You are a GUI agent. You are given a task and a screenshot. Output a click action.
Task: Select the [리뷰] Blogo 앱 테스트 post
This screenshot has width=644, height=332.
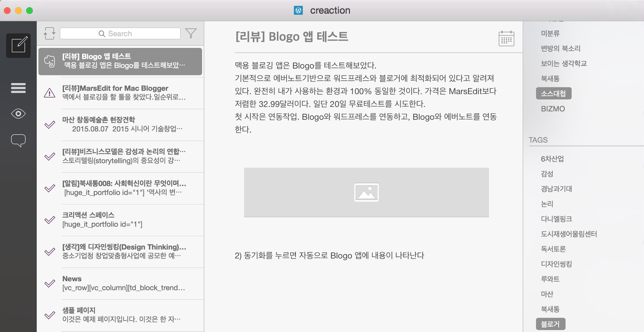120,61
